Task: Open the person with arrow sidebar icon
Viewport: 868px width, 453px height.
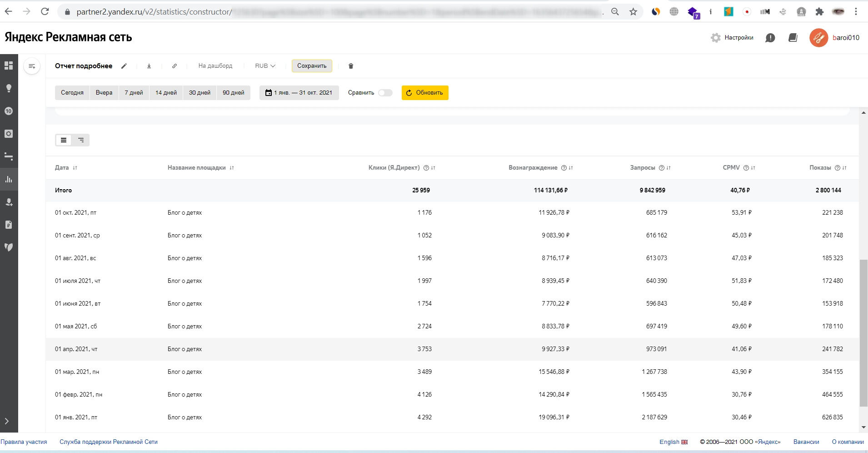Action: click(x=9, y=202)
